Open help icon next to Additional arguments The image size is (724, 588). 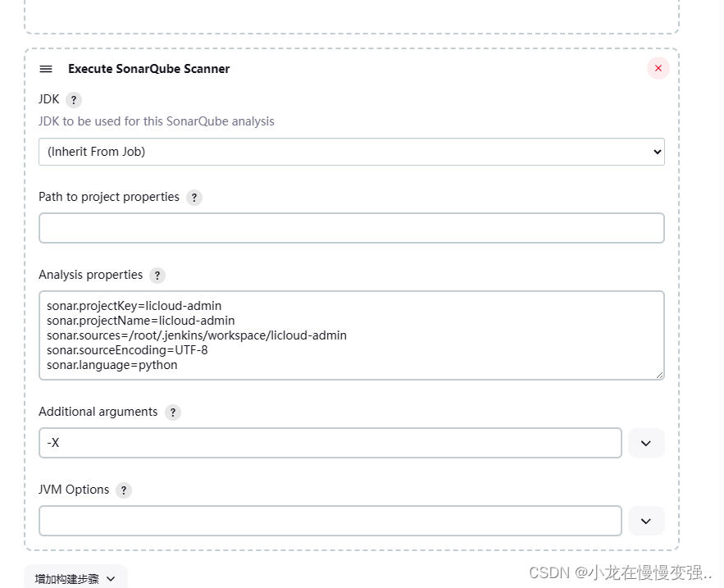[173, 413]
